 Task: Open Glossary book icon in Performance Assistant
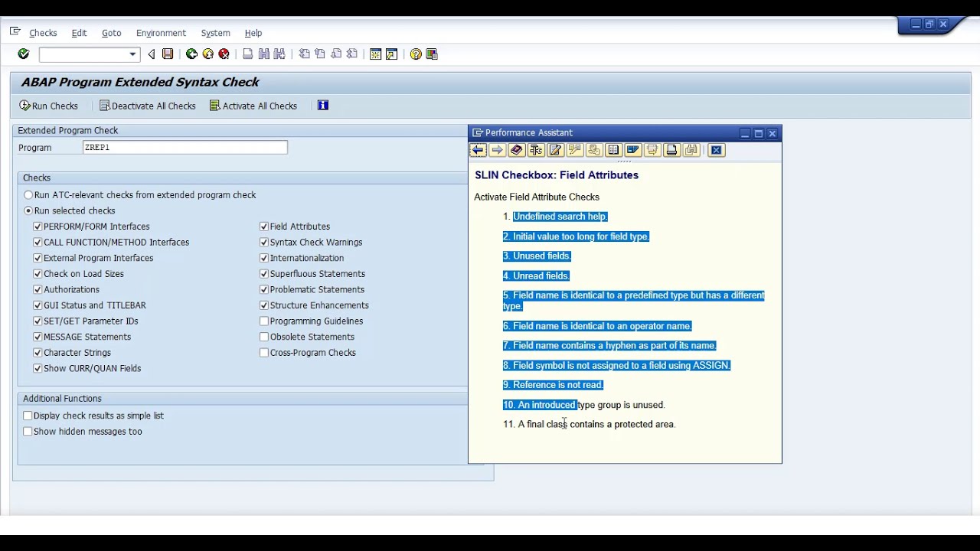click(613, 150)
